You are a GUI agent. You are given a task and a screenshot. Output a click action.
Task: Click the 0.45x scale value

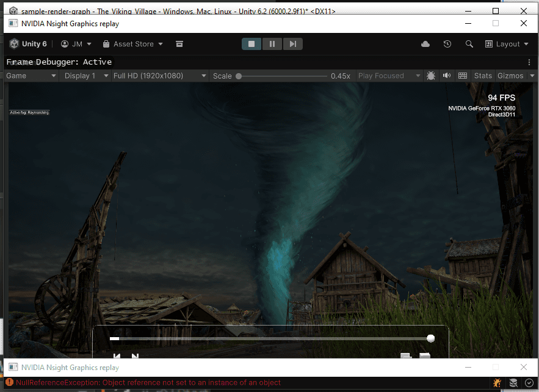pyautogui.click(x=341, y=76)
